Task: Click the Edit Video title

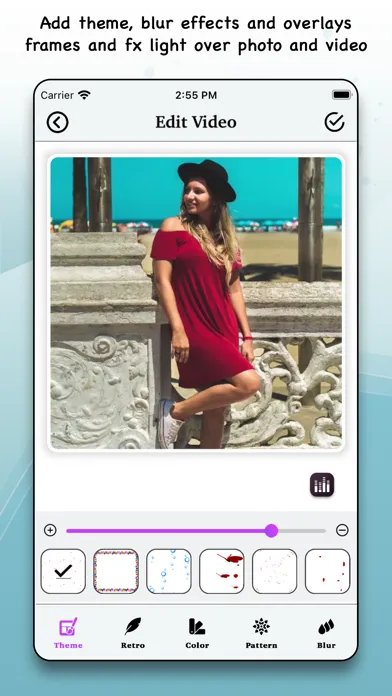Action: (x=196, y=122)
